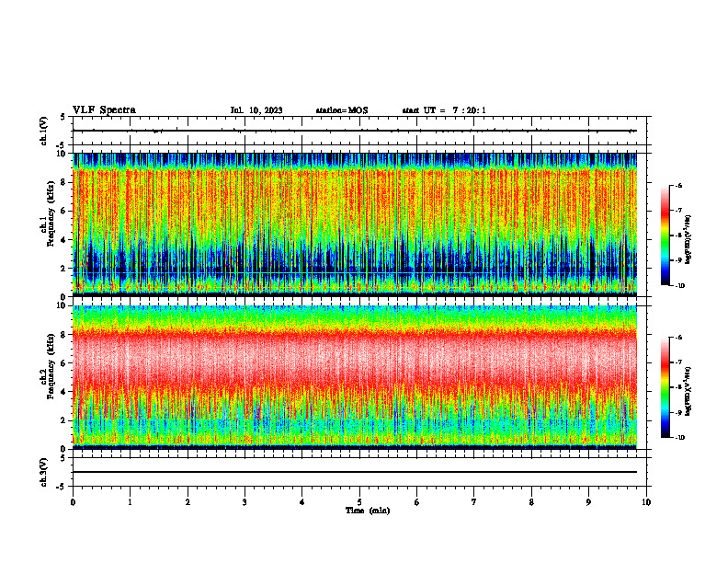Screen dimensions: 728x563
Task: Click the date 'Jul 10, 2023' label
Action: (256, 110)
